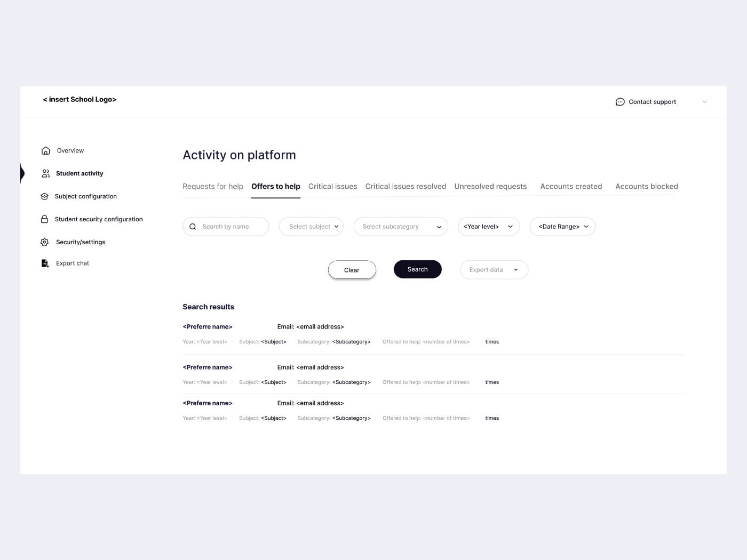Click the Export chat document icon
The height and width of the screenshot is (560, 747).
click(45, 263)
